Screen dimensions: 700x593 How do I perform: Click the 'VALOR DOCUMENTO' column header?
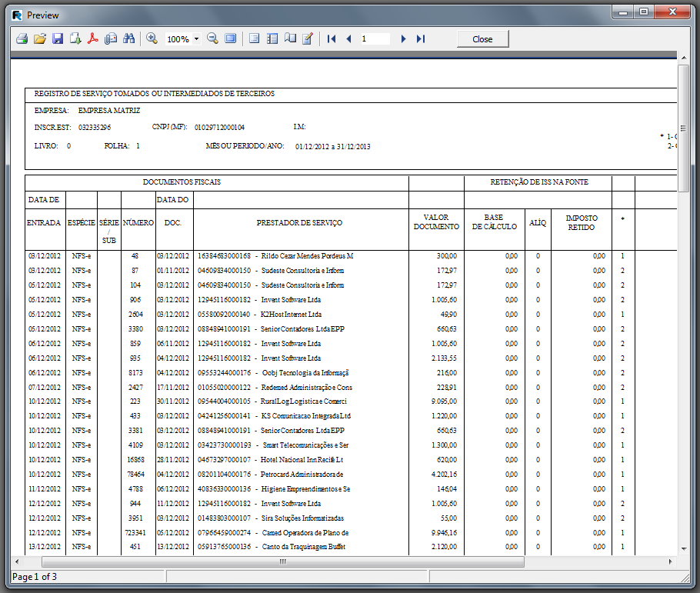436,222
